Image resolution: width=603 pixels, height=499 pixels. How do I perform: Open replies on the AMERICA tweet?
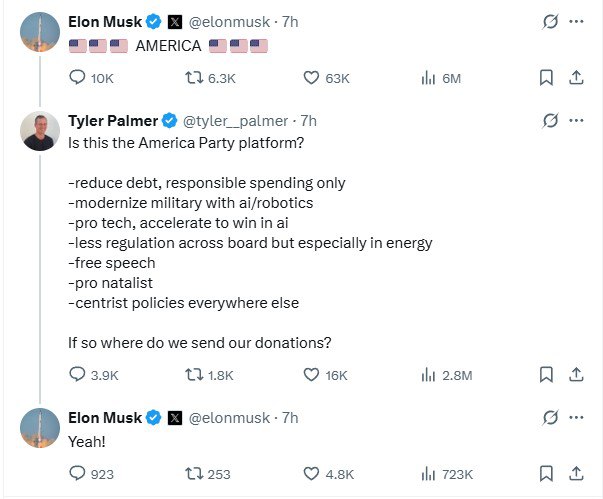(x=77, y=77)
